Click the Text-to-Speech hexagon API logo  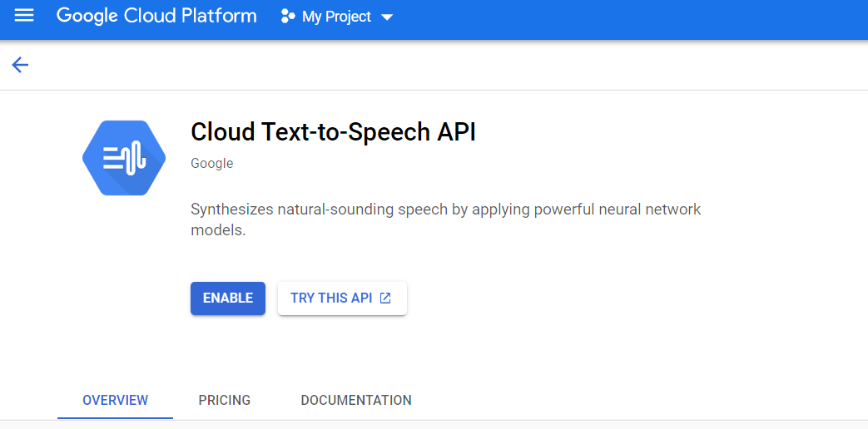coord(124,158)
